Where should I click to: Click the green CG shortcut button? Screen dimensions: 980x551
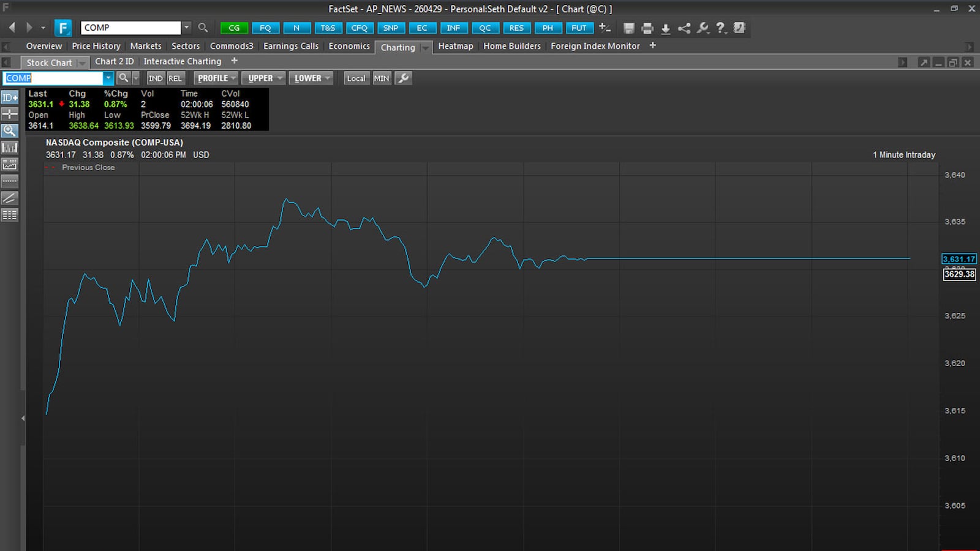pos(233,28)
